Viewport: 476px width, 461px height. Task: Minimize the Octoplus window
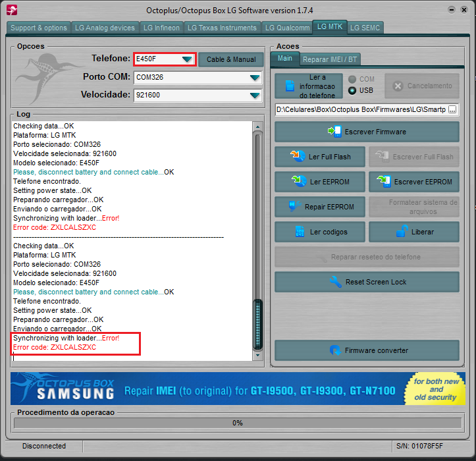click(452, 10)
